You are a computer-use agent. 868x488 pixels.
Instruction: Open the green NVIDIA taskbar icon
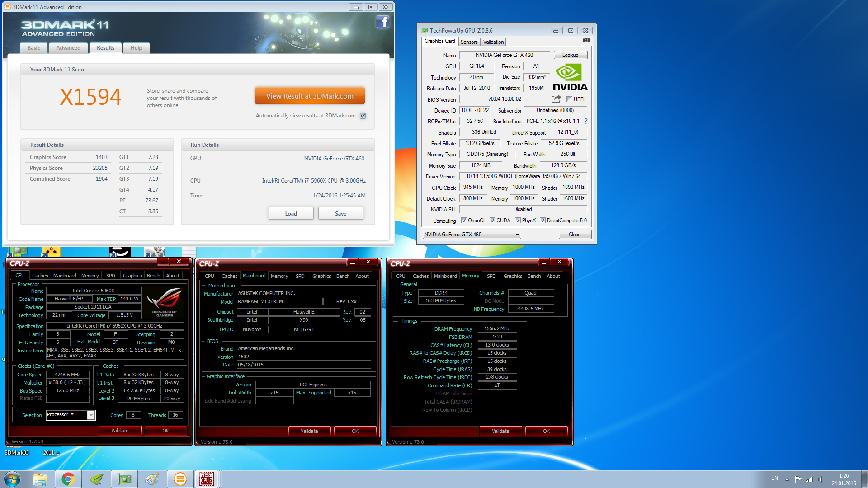tap(96, 479)
